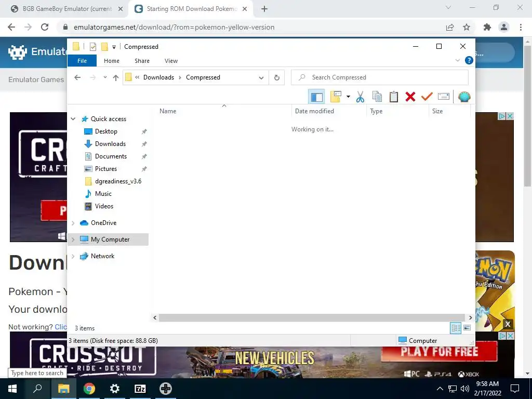532x399 pixels.
Task: Select Downloads in Quick access
Action: coord(110,144)
